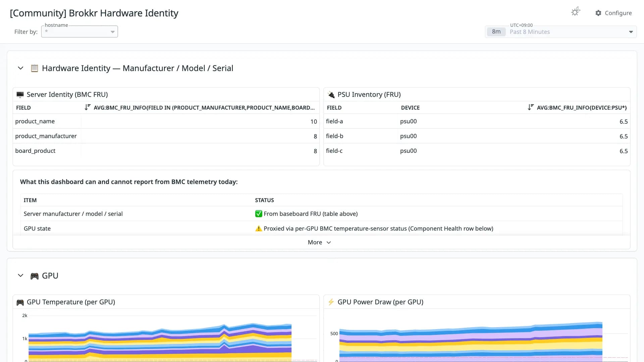
Task: Sort by DEVICE column in PSU Inventory
Action: [410, 108]
